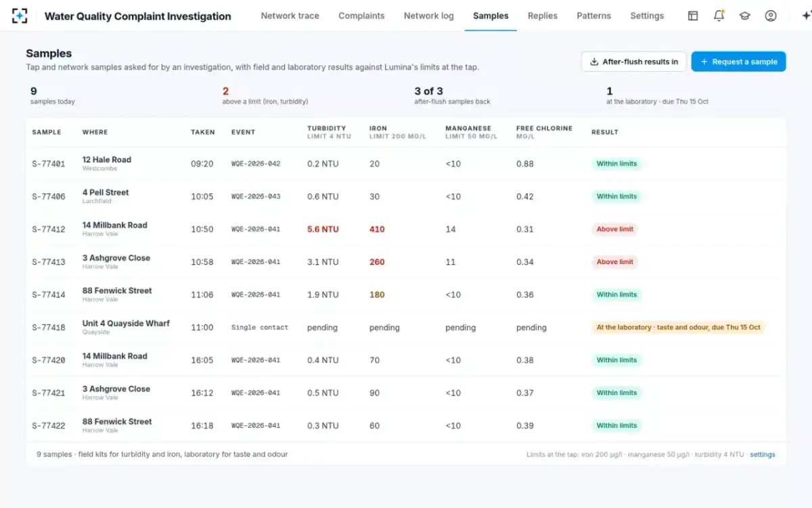Click the WQE-2026-043 event code
Image resolution: width=812 pixels, height=508 pixels.
coord(256,196)
